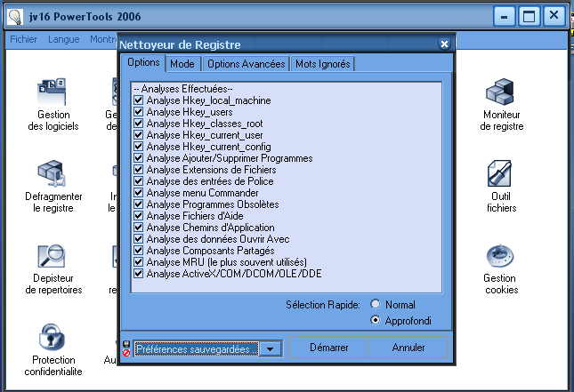Viewport: 574px width, 392px height.
Task: Open the Fichier menu
Action: [23, 40]
